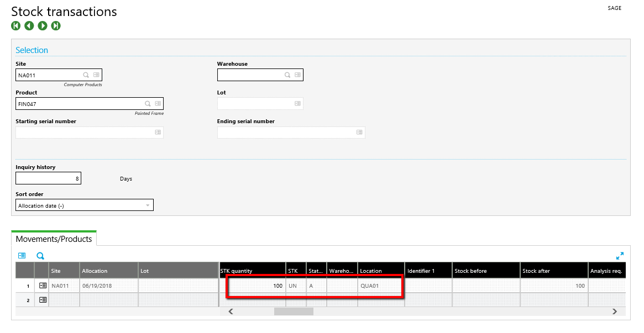The height and width of the screenshot is (333, 644).
Task: Go to the first record navigation icon
Action: click(16, 26)
